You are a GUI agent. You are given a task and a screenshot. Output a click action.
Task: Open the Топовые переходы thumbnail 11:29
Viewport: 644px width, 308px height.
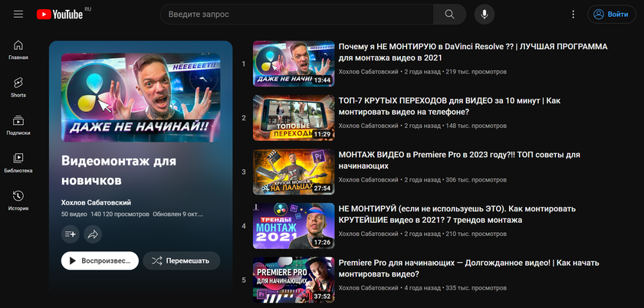294,118
